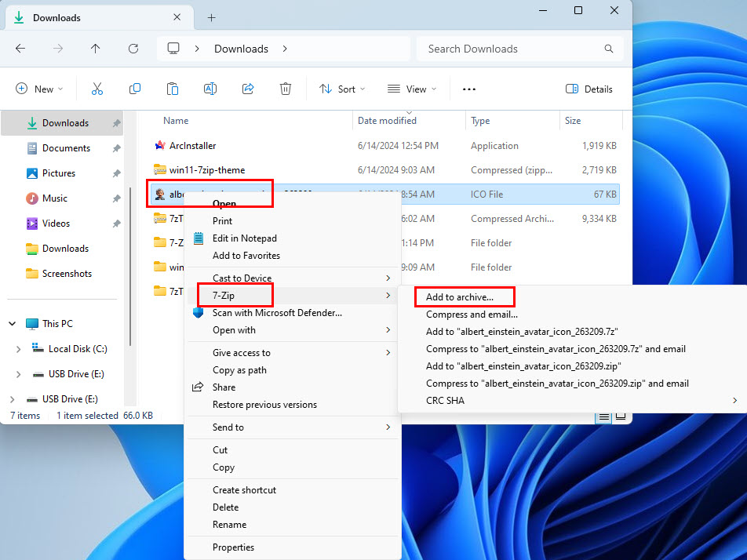The height and width of the screenshot is (560, 747).
Task: Choose Edit in Notepad from the context menu
Action: click(x=246, y=238)
